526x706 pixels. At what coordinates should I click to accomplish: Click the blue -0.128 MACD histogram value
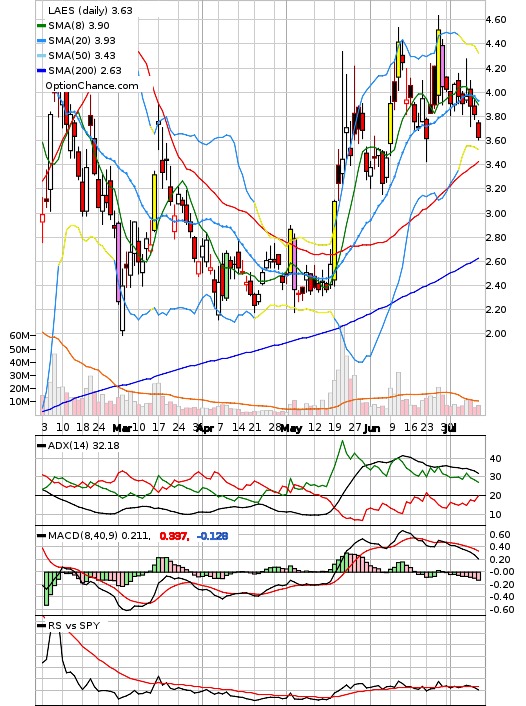tap(213, 536)
